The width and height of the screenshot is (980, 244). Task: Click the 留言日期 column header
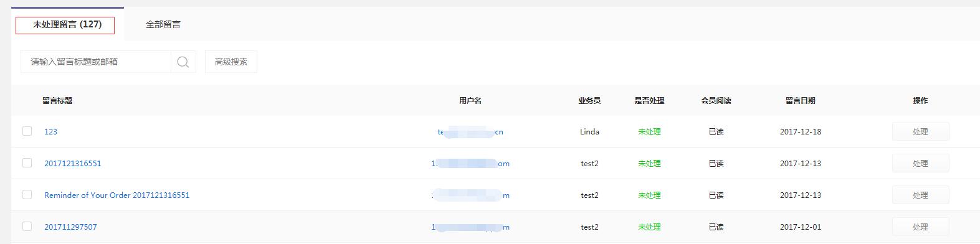point(801,100)
